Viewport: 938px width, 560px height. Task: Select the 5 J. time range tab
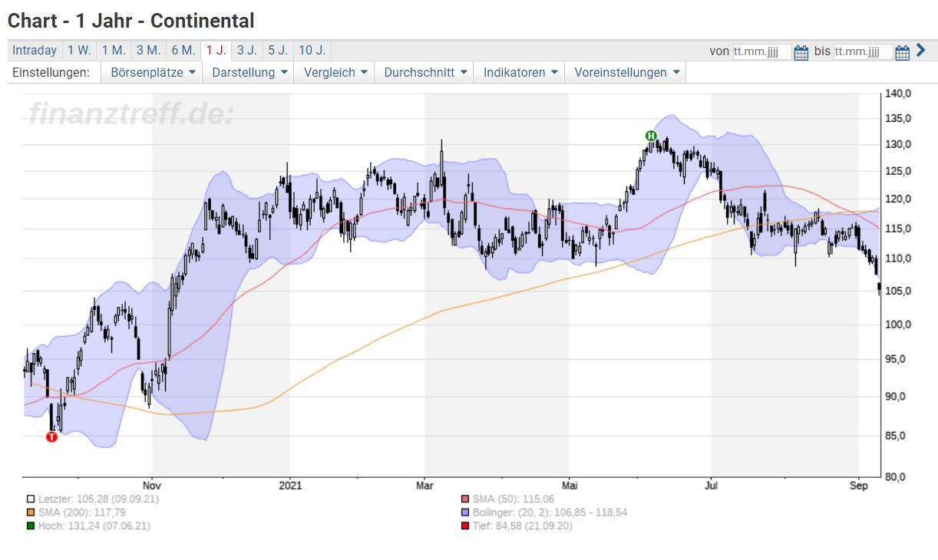[x=278, y=51]
